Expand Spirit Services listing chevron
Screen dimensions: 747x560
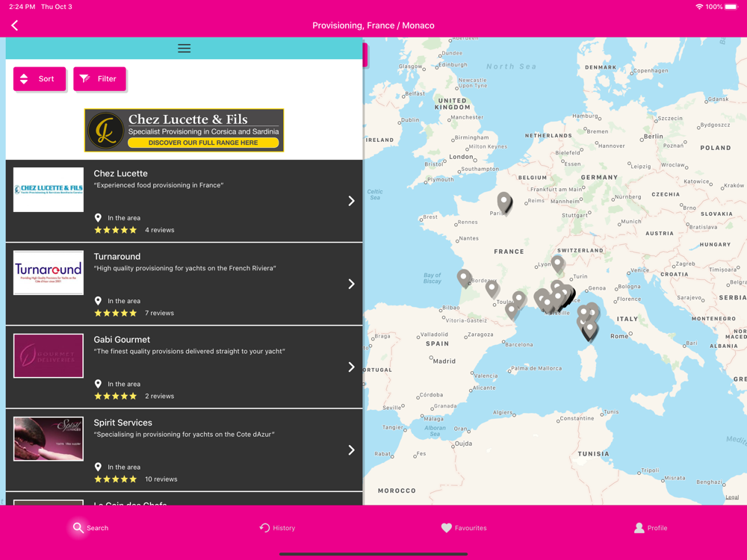tap(351, 450)
